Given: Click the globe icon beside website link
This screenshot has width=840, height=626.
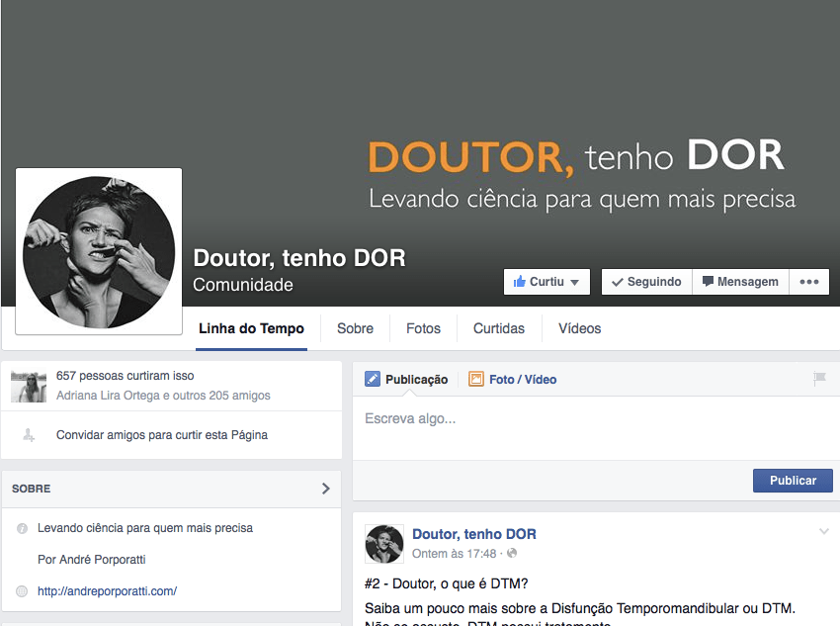Looking at the screenshot, I should click(23, 591).
